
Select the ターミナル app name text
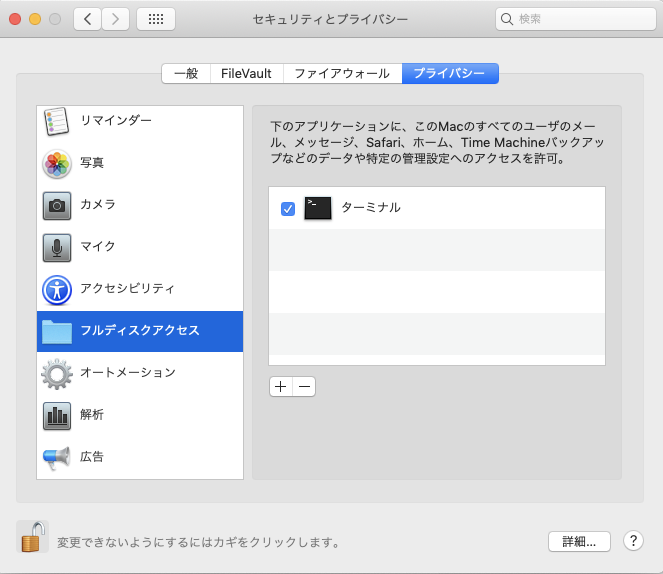tap(370, 208)
